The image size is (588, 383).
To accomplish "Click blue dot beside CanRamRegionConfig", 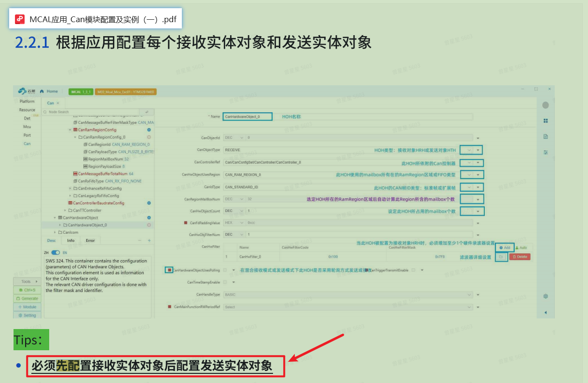I will tap(149, 130).
